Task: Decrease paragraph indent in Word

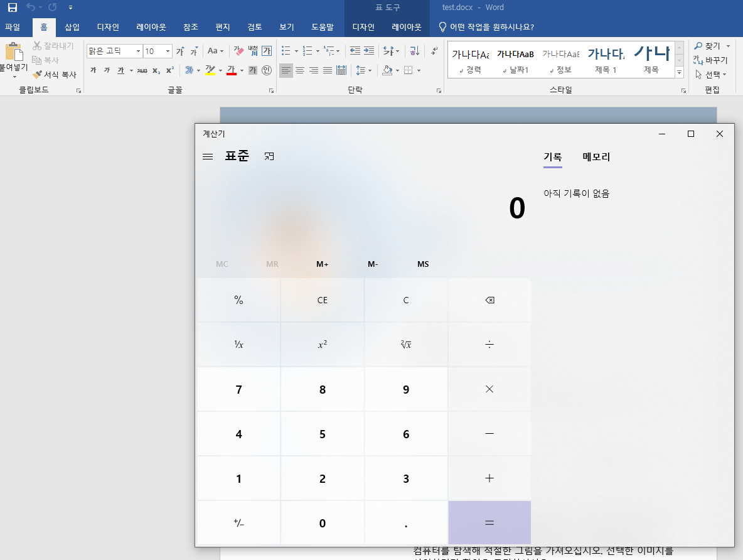Action: pyautogui.click(x=355, y=51)
